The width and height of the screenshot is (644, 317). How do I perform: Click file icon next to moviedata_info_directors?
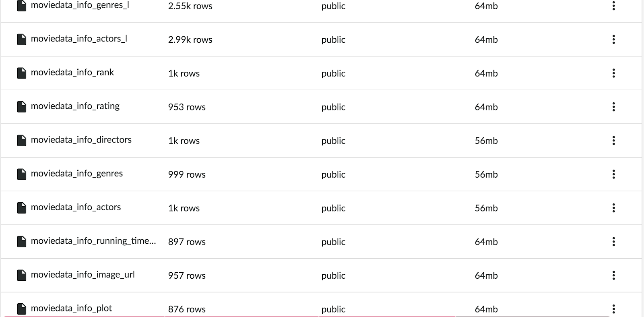pyautogui.click(x=22, y=140)
